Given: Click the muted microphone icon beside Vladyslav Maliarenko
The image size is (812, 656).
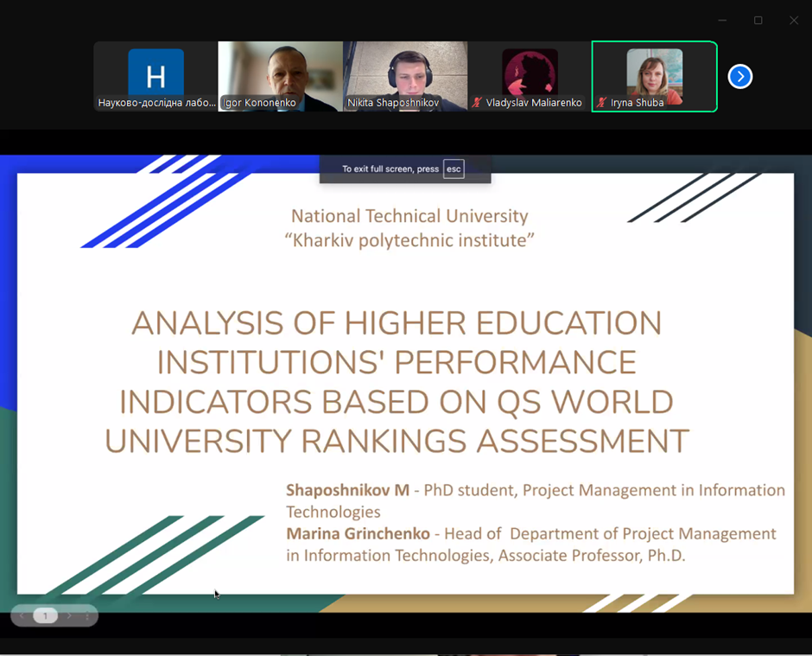Looking at the screenshot, I should (477, 103).
